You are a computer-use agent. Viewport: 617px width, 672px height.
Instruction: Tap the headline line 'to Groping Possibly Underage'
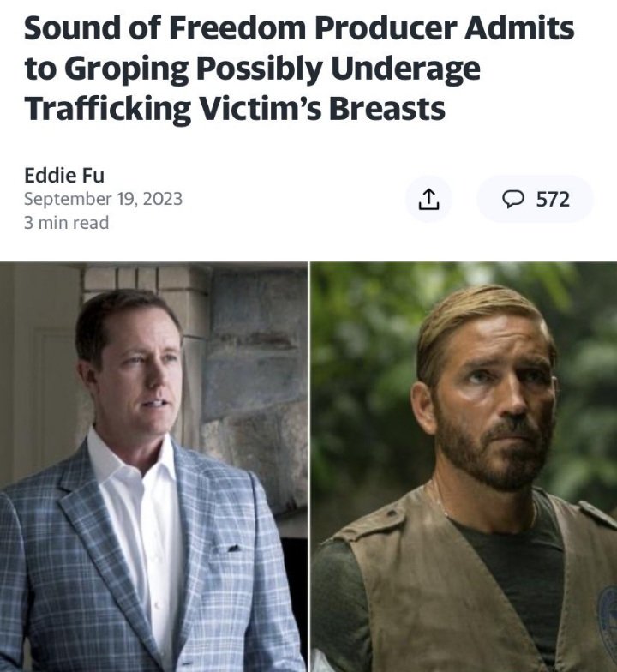point(252,69)
